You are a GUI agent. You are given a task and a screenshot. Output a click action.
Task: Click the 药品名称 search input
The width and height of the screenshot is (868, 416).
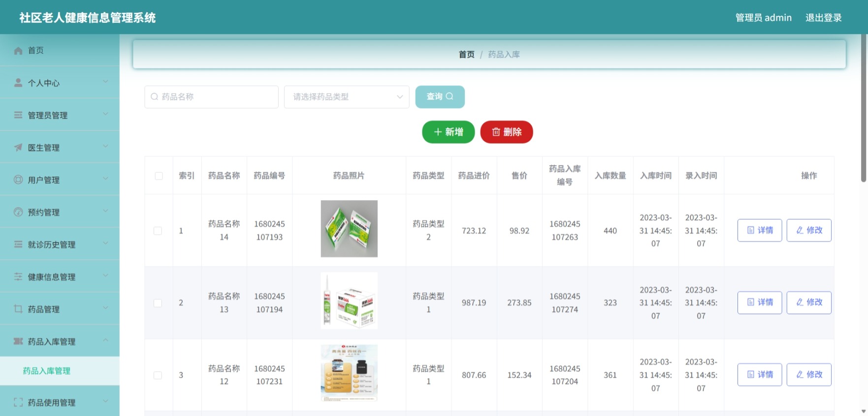coord(212,97)
